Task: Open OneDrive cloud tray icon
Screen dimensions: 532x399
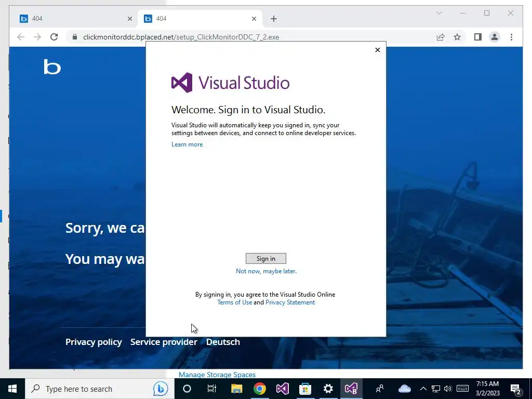Action: [x=404, y=389]
